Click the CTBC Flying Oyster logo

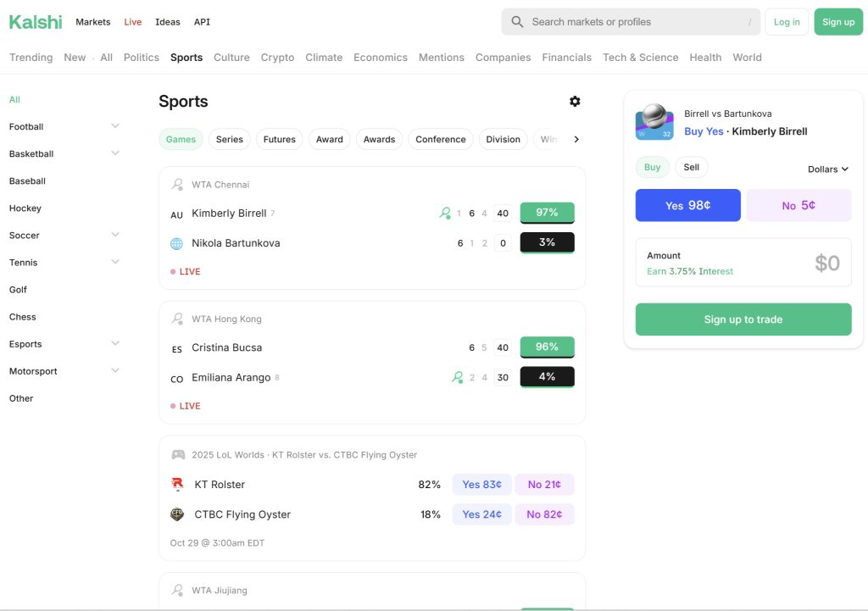pyautogui.click(x=178, y=514)
